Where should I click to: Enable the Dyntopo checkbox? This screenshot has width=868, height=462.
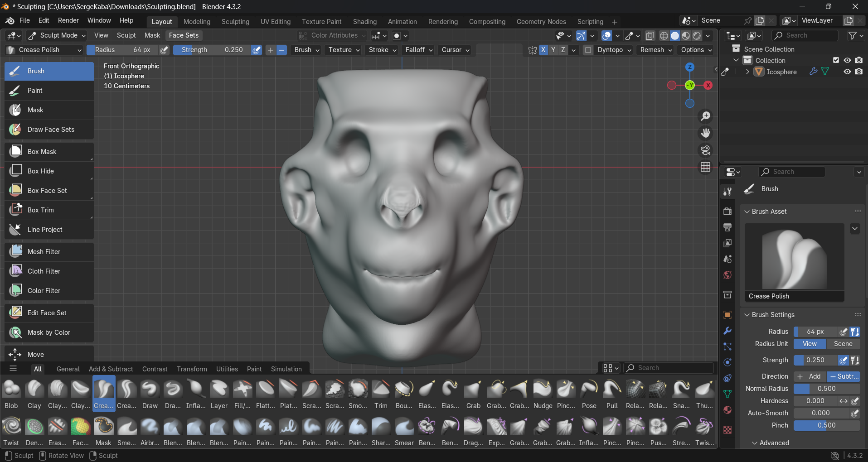click(588, 50)
